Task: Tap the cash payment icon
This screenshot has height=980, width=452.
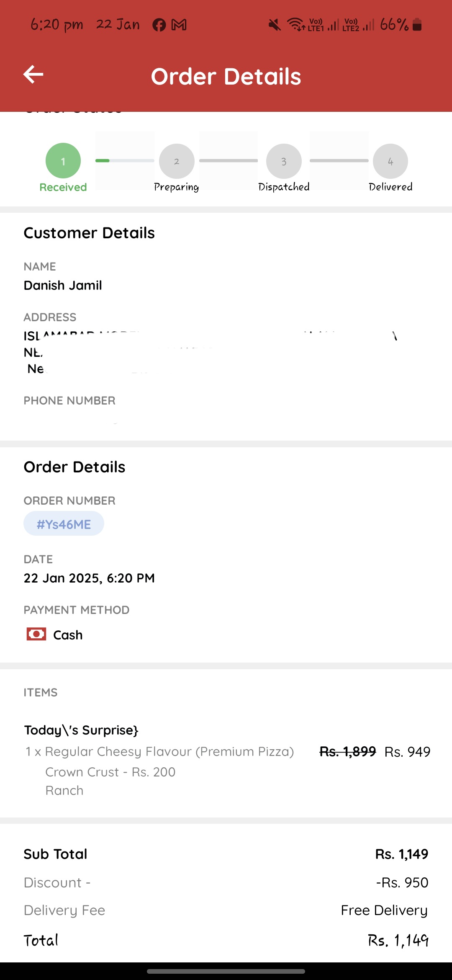Action: (36, 634)
